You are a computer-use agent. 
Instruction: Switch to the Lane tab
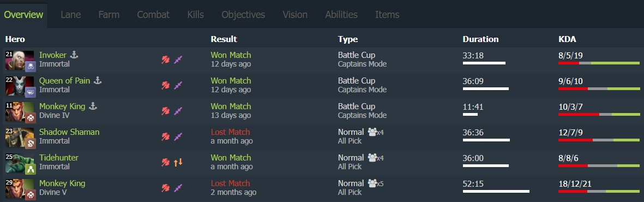71,15
